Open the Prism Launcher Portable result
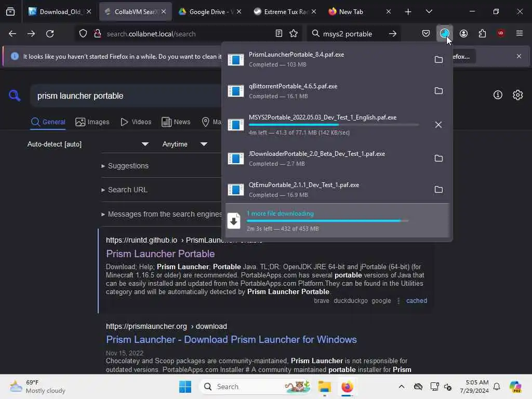Image resolution: width=532 pixels, height=399 pixels. click(160, 254)
